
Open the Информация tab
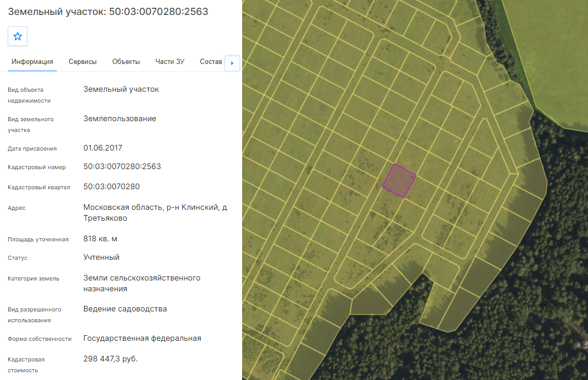[32, 62]
